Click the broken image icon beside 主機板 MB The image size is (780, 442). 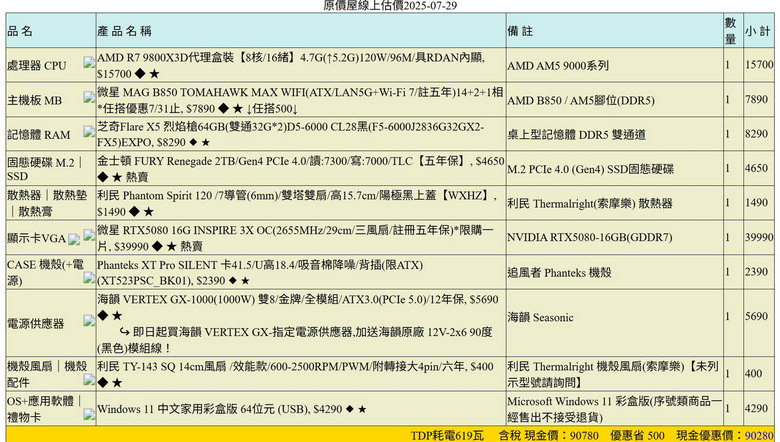pyautogui.click(x=89, y=97)
